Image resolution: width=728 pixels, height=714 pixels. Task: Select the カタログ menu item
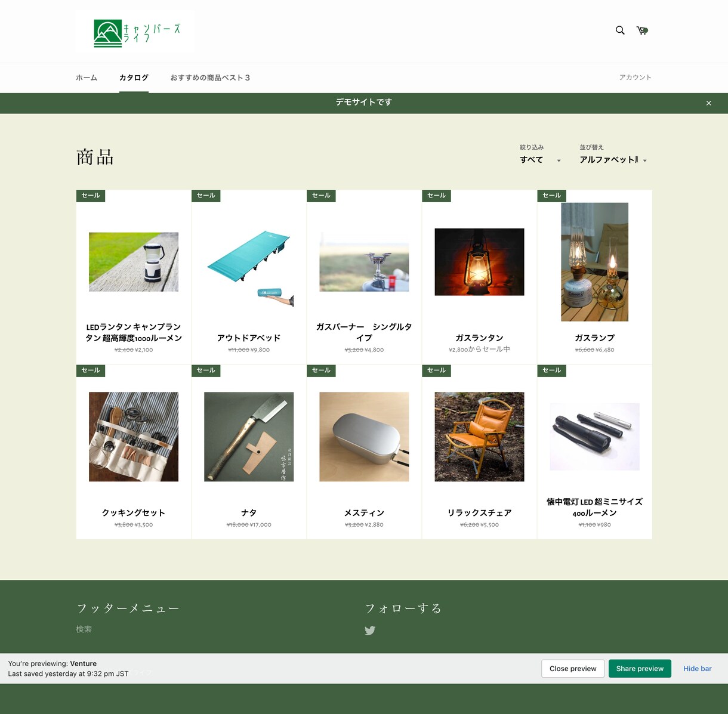click(x=134, y=78)
